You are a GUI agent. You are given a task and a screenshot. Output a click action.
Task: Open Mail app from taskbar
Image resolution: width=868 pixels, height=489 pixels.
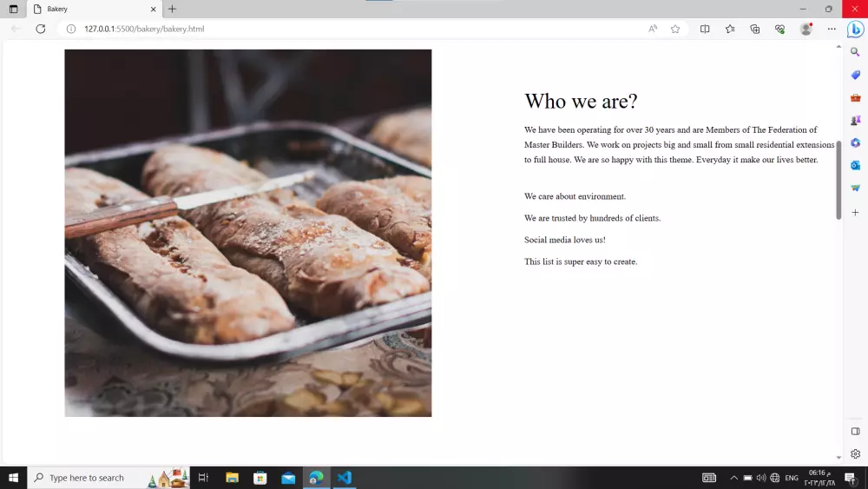tap(288, 478)
